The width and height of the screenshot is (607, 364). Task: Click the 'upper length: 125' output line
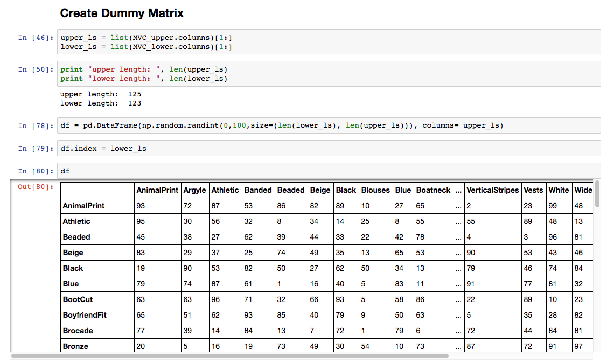(x=101, y=94)
